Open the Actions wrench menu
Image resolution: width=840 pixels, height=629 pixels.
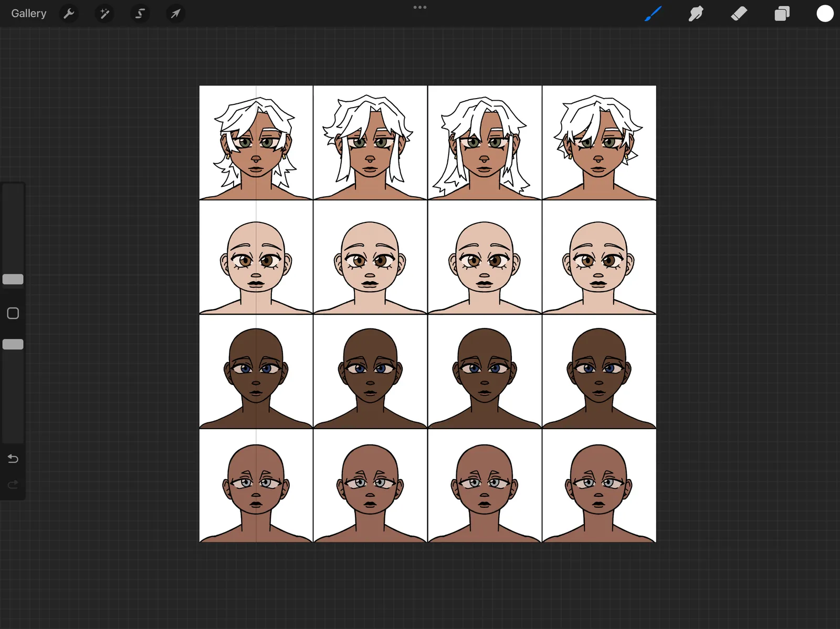(69, 14)
